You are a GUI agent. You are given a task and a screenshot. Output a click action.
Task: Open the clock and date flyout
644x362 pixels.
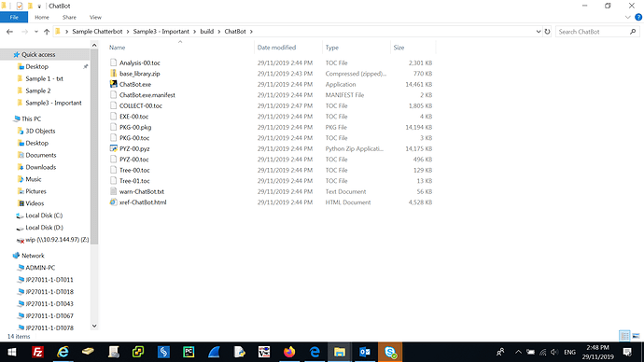598,352
